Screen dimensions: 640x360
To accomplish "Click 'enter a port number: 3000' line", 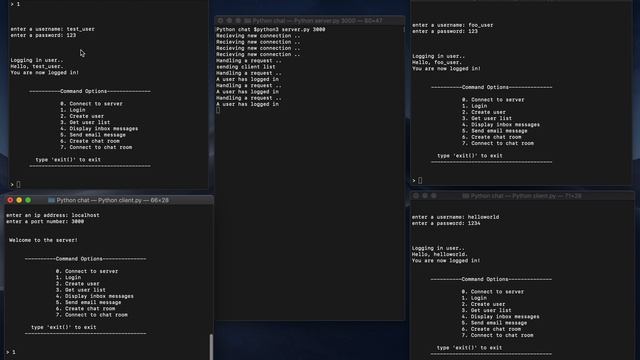I will 45,221.
